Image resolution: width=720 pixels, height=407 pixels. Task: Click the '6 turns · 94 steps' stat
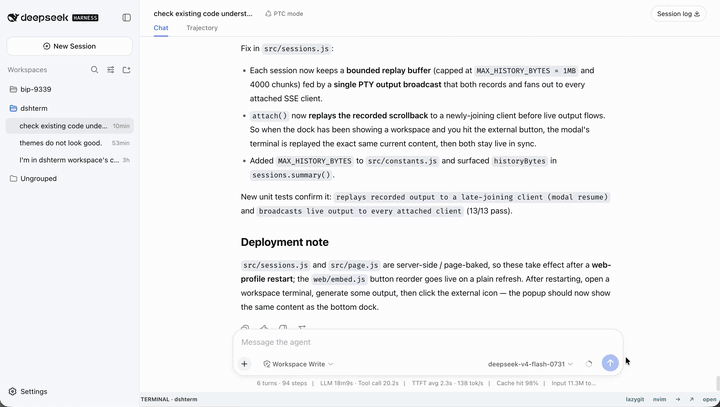pos(281,383)
